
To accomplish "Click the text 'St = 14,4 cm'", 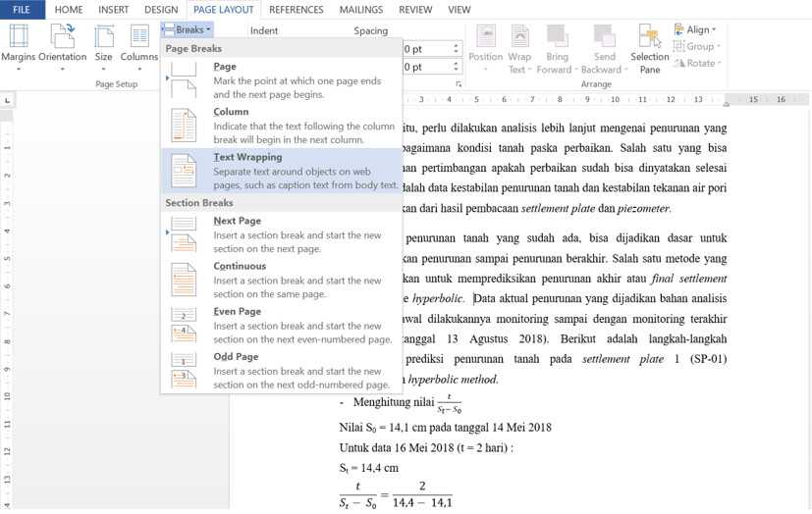I will (x=369, y=468).
